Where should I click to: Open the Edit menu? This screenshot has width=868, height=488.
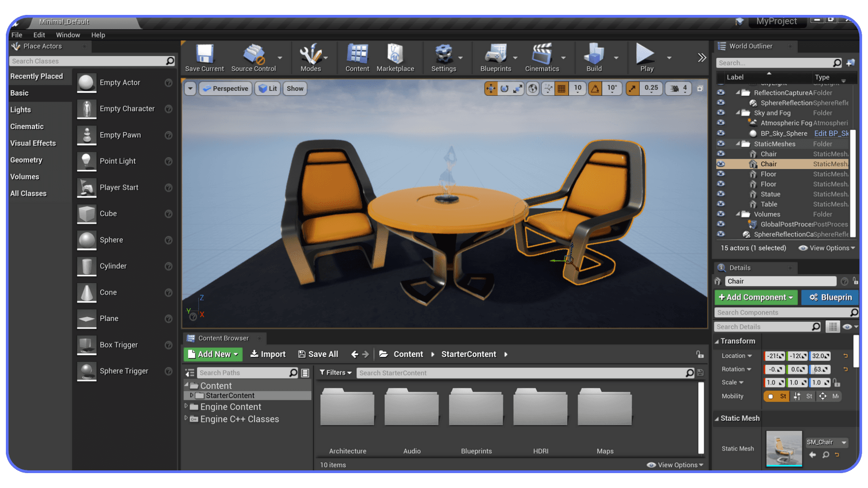39,35
